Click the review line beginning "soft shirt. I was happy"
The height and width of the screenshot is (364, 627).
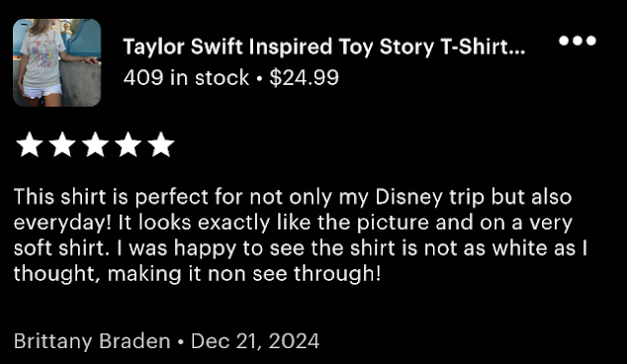tap(301, 248)
